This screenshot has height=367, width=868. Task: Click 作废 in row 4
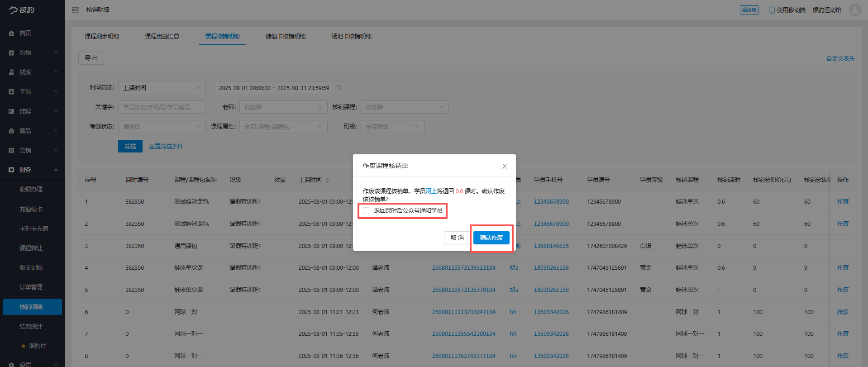pyautogui.click(x=843, y=268)
